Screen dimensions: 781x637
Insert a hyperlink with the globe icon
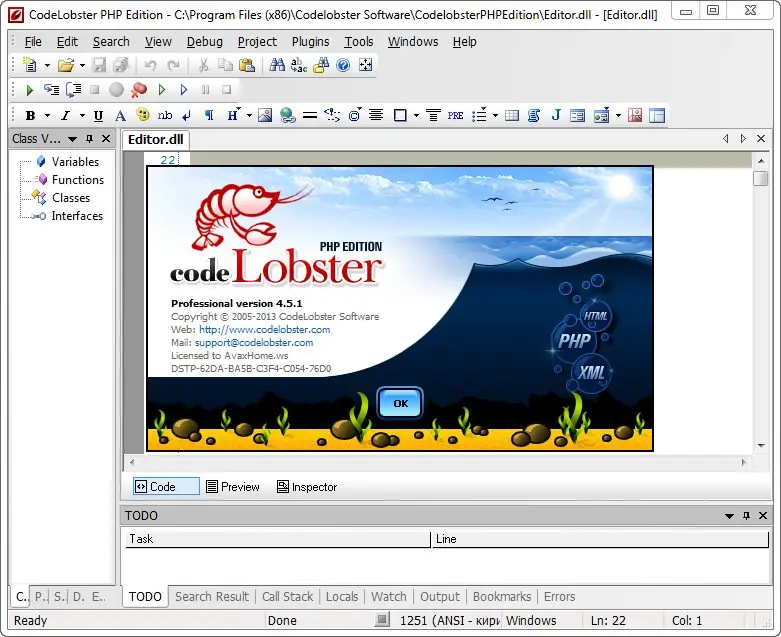287,116
